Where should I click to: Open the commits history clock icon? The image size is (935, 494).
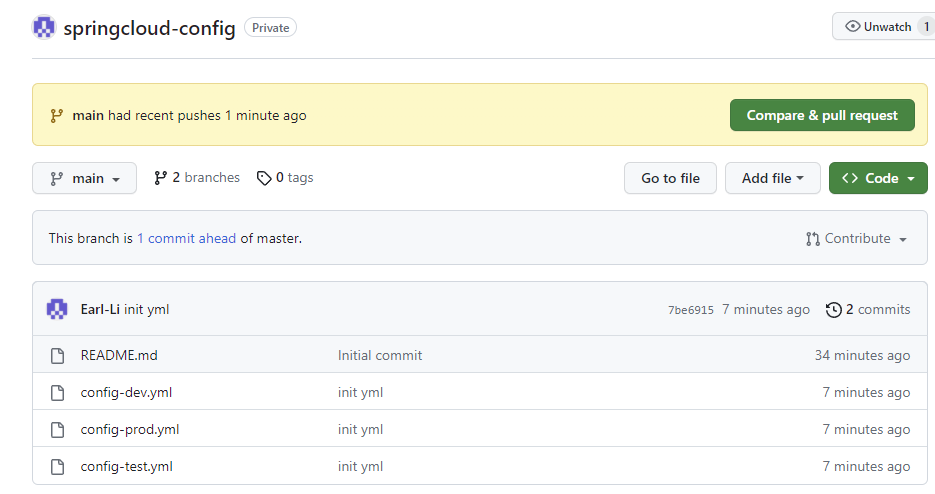(833, 310)
